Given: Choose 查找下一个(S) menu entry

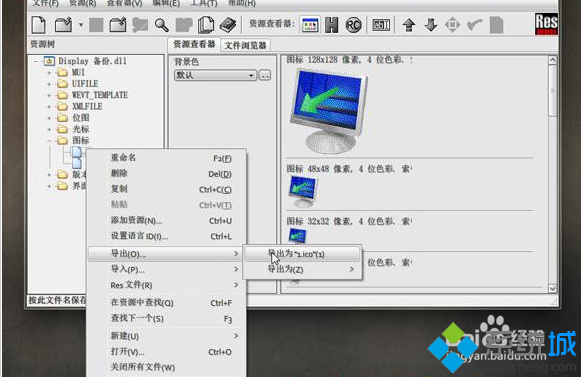Looking at the screenshot, I should (167, 318).
